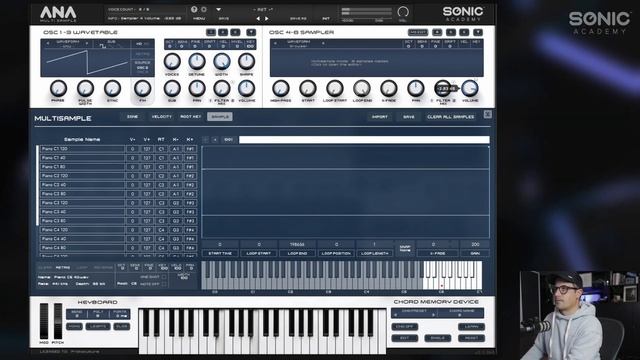640x360 pixels.
Task: Click the wavetable PAN knob
Action: tap(197, 89)
